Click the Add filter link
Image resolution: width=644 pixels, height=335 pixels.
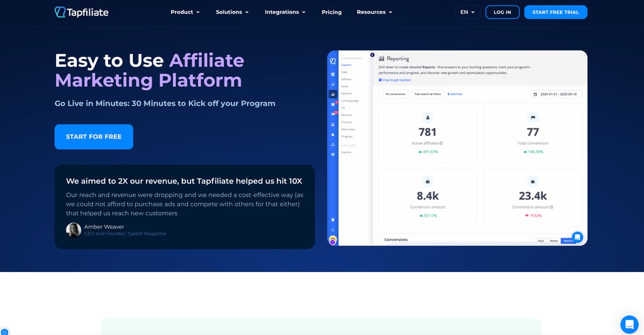coord(455,94)
